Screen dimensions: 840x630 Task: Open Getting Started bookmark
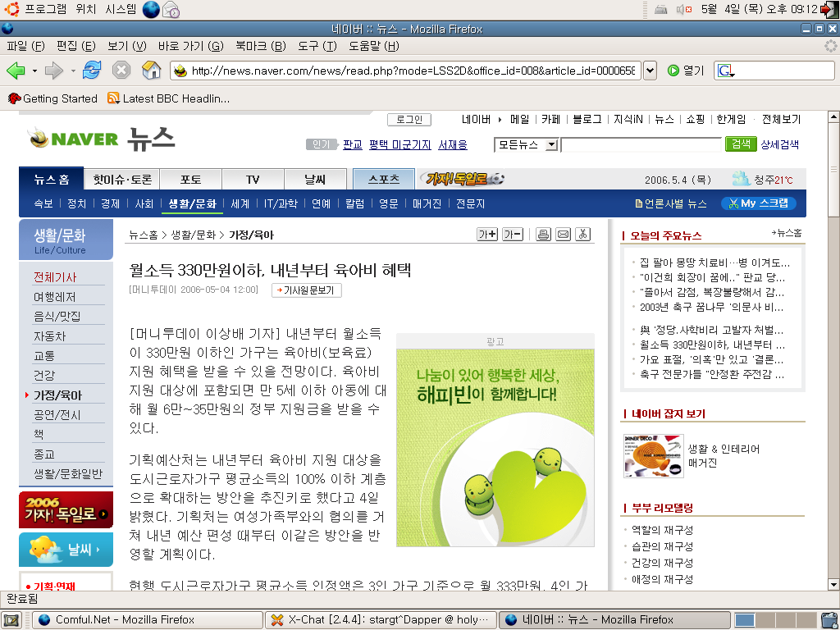tap(52, 98)
